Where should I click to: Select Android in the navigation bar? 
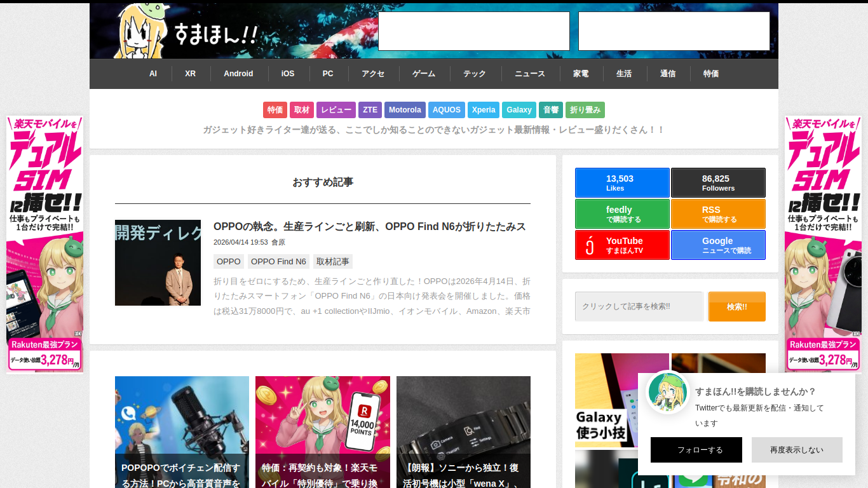[x=238, y=74]
